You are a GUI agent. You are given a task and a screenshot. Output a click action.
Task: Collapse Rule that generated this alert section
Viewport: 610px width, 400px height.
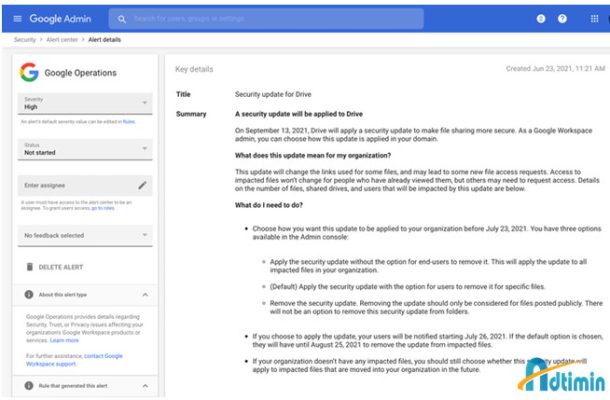(x=145, y=386)
